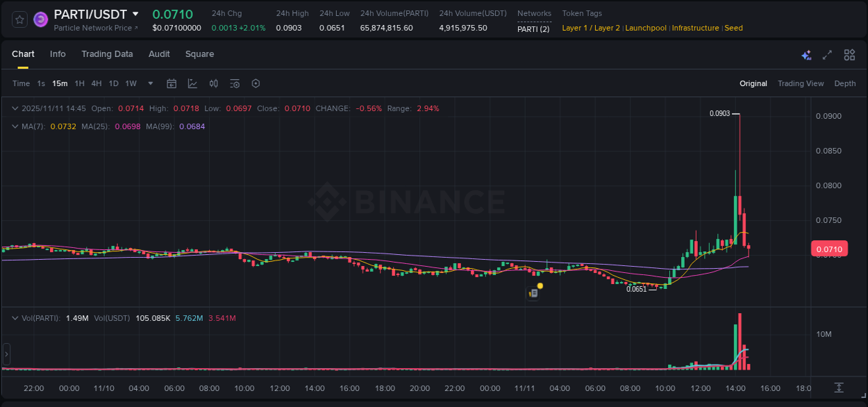This screenshot has width=868, height=407.
Task: Open the Launchpool token tag link
Action: tap(646, 28)
